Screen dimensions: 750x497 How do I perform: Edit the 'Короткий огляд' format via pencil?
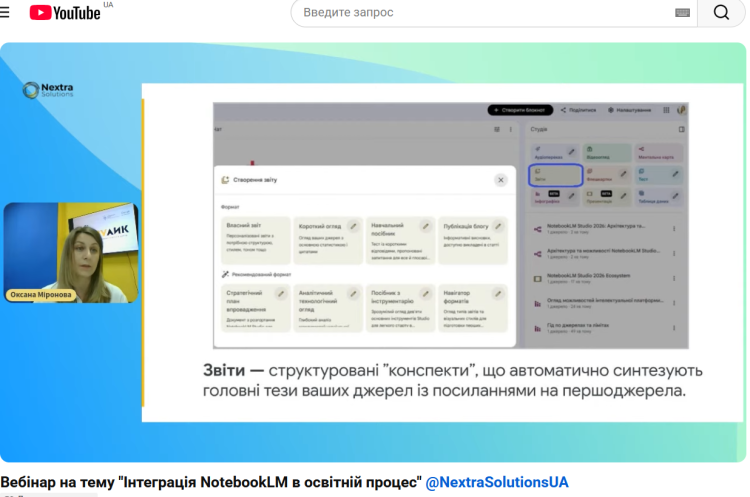point(353,226)
